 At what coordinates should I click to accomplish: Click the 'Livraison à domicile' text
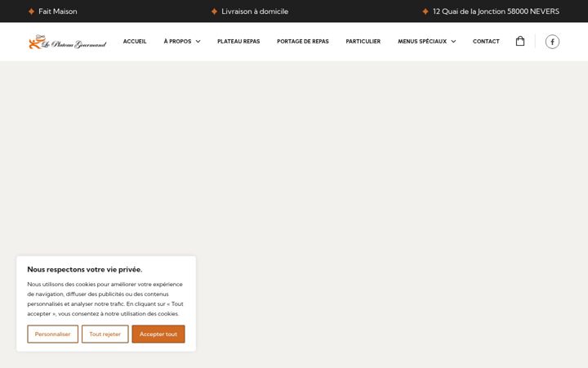(x=255, y=11)
